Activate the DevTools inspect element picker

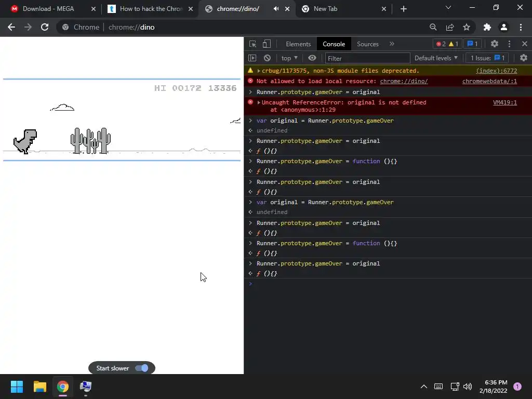(252, 44)
